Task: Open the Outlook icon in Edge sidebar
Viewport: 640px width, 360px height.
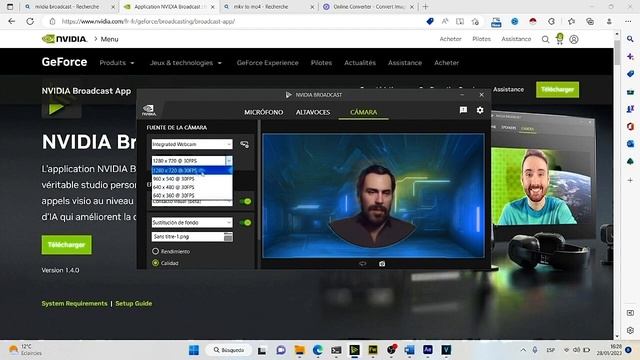Action: 630,144
